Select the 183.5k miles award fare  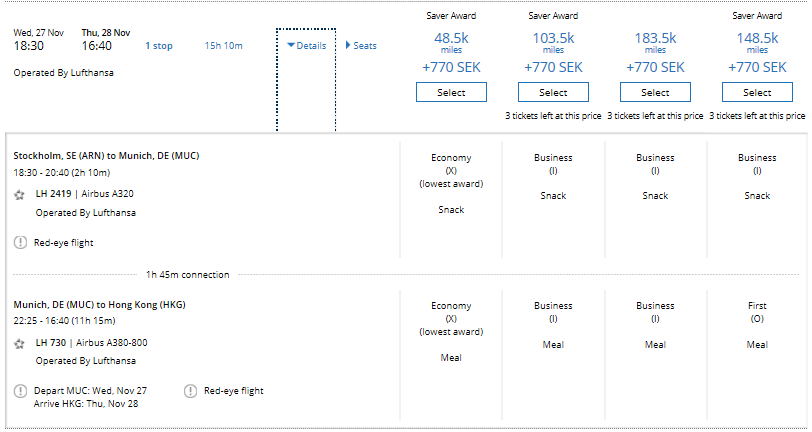655,92
